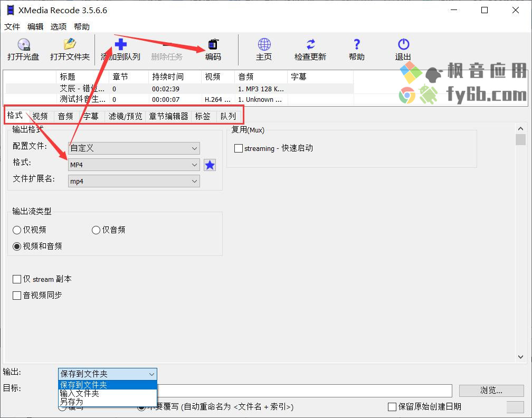Click the blue star favorite icon beside MP4
Screen dimensions: 532x418
click(210, 165)
